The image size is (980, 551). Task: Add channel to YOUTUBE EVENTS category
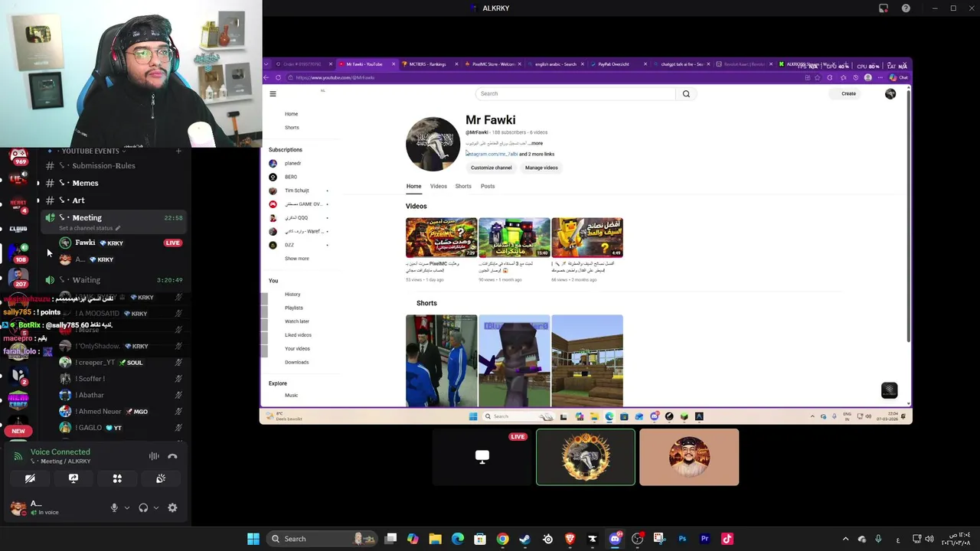178,151
